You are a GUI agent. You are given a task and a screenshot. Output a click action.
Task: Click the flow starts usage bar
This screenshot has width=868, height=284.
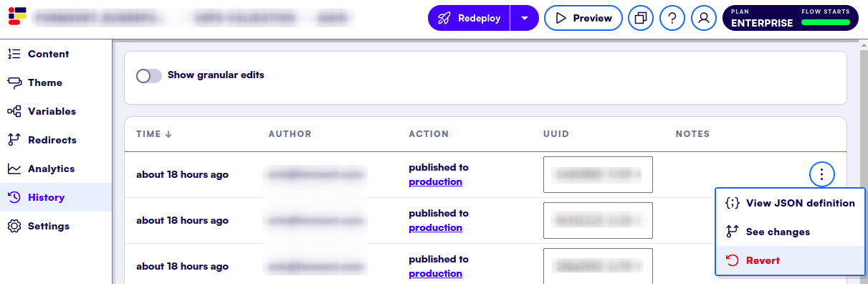click(x=824, y=23)
